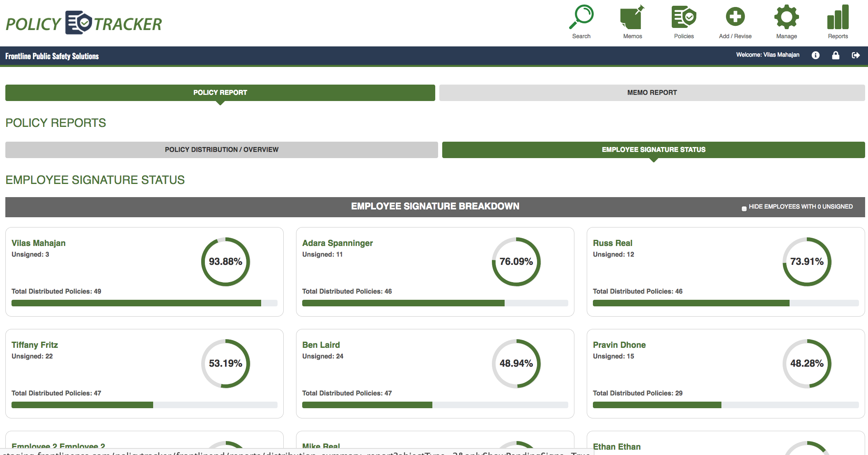Click the logout arrow icon
The height and width of the screenshot is (455, 868).
[x=857, y=55]
